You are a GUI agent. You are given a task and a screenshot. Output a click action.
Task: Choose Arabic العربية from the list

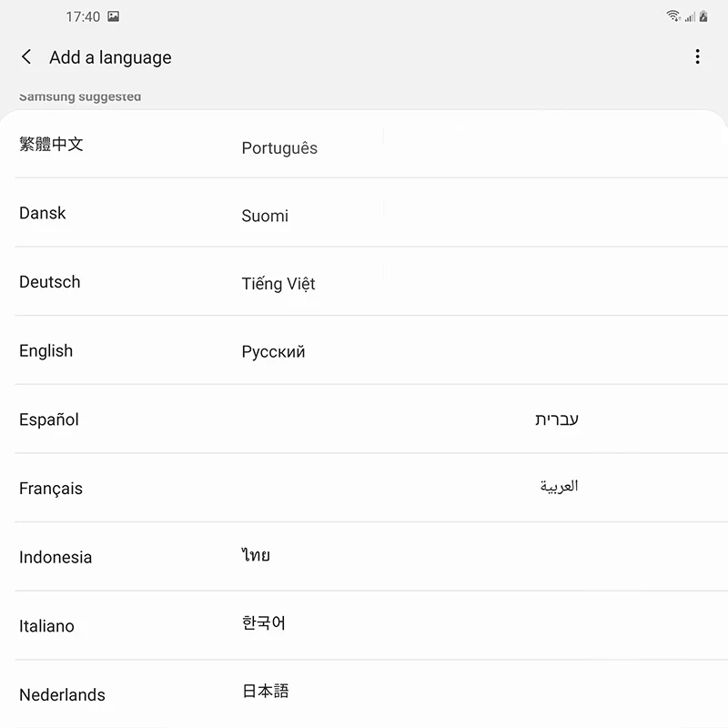559,487
